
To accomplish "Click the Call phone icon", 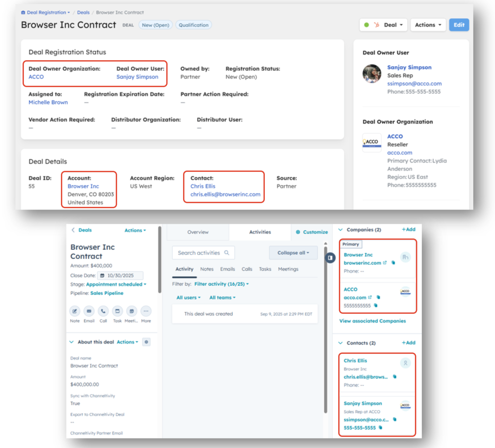I will (x=103, y=311).
